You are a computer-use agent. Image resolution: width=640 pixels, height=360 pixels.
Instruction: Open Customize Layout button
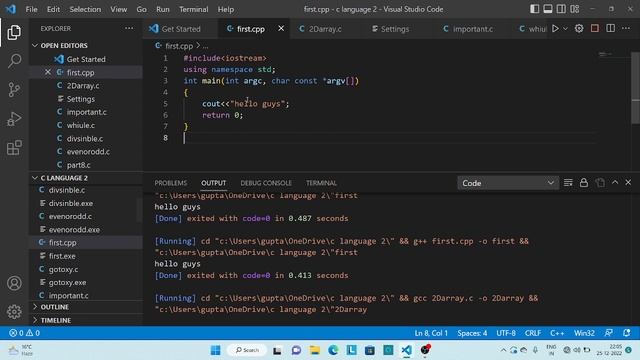pyautogui.click(x=575, y=9)
